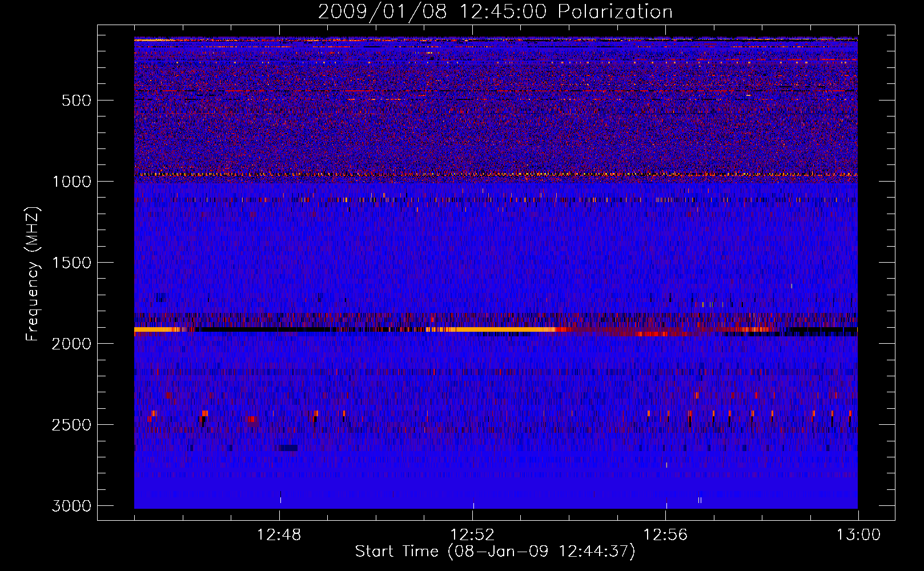Click the 'Start Time (08-Jan-09 12:44:37)' label
This screenshot has width=924, height=571.
(495, 552)
